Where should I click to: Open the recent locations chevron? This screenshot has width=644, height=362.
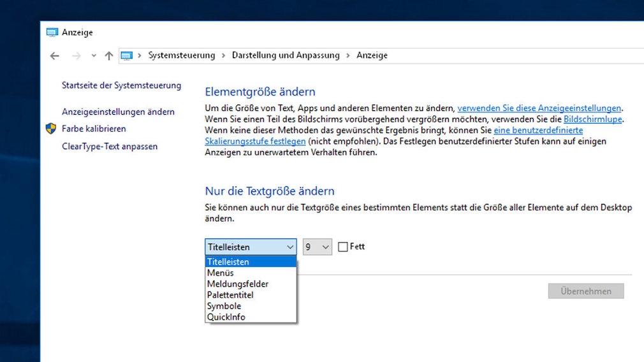click(94, 56)
